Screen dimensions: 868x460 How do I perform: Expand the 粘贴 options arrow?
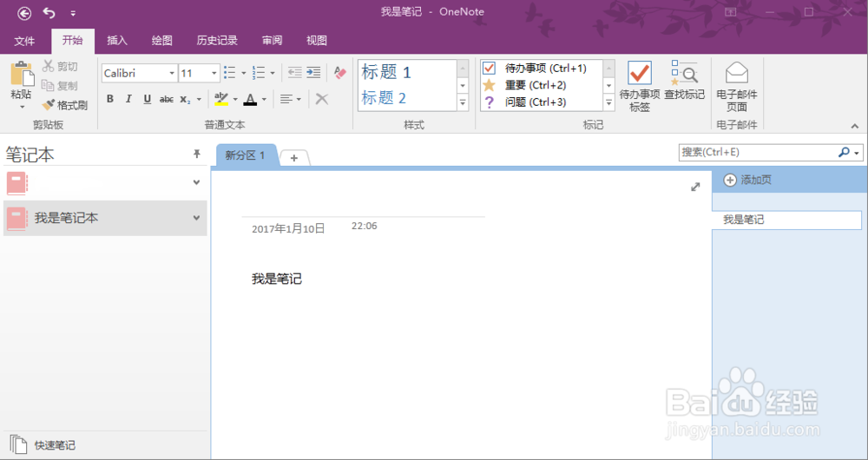(x=23, y=108)
